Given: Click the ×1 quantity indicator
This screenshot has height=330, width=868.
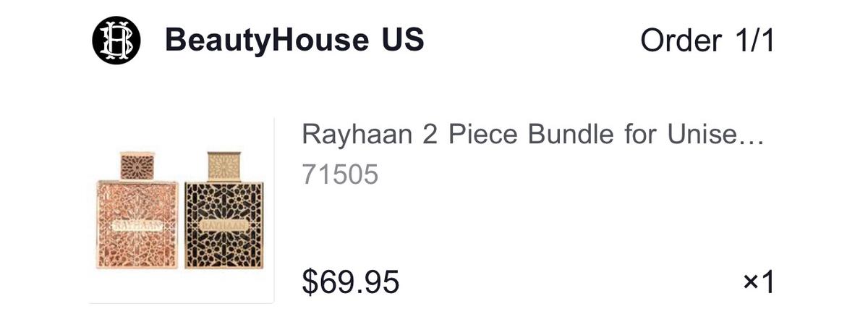Looking at the screenshot, I should 759,282.
